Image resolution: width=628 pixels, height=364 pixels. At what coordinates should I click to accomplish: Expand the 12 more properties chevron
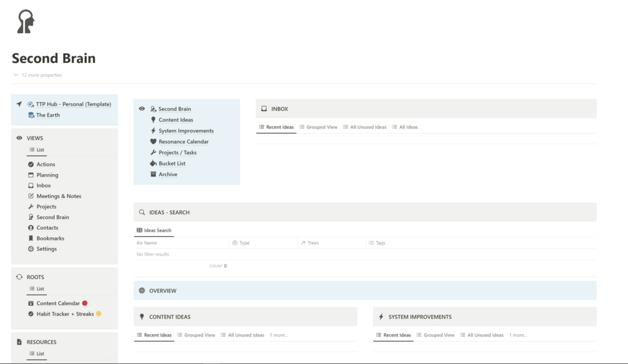click(16, 75)
